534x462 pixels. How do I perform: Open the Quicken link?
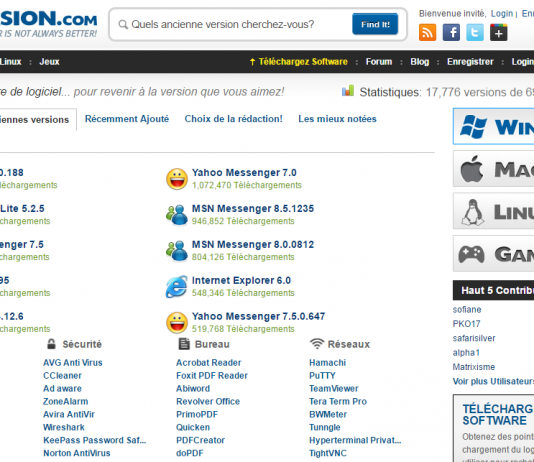(x=193, y=427)
